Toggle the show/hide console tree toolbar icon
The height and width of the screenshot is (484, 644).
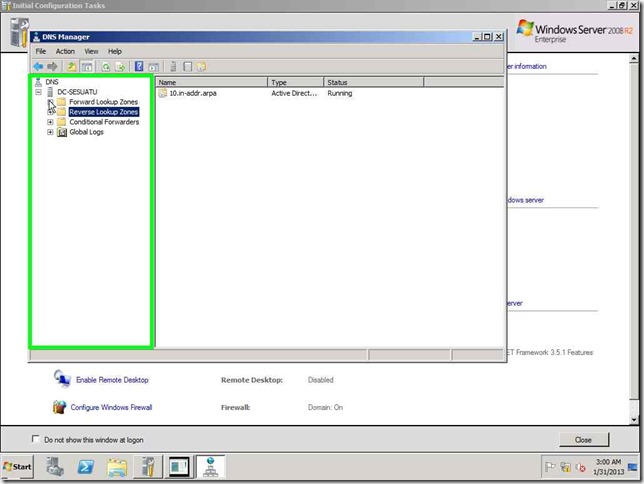tap(87, 67)
